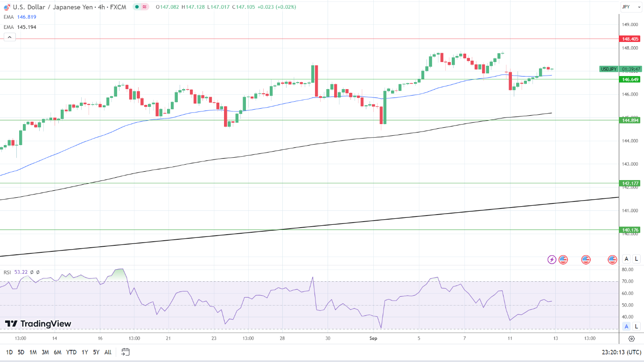This screenshot has width=644, height=362.
Task: Open chart settings hexagon icon
Action: click(631, 339)
